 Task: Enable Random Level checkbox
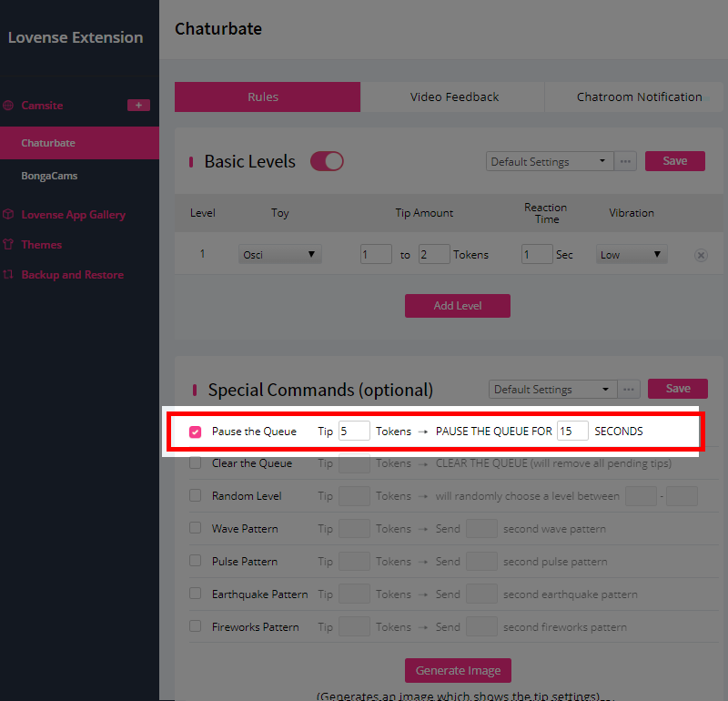195,495
